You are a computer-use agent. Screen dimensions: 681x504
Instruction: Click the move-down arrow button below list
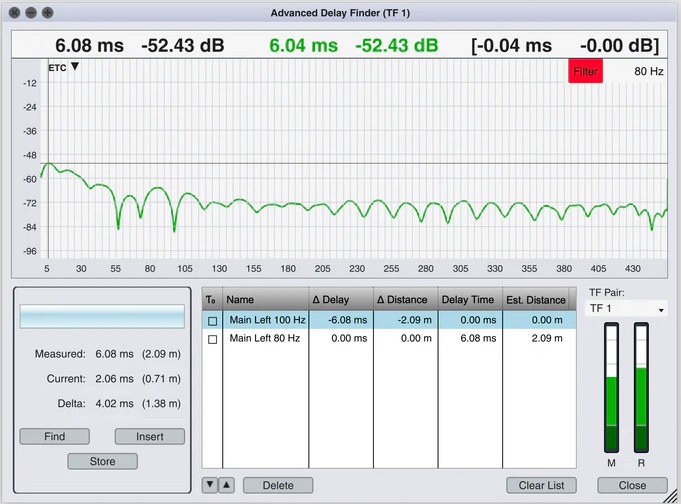(x=210, y=485)
